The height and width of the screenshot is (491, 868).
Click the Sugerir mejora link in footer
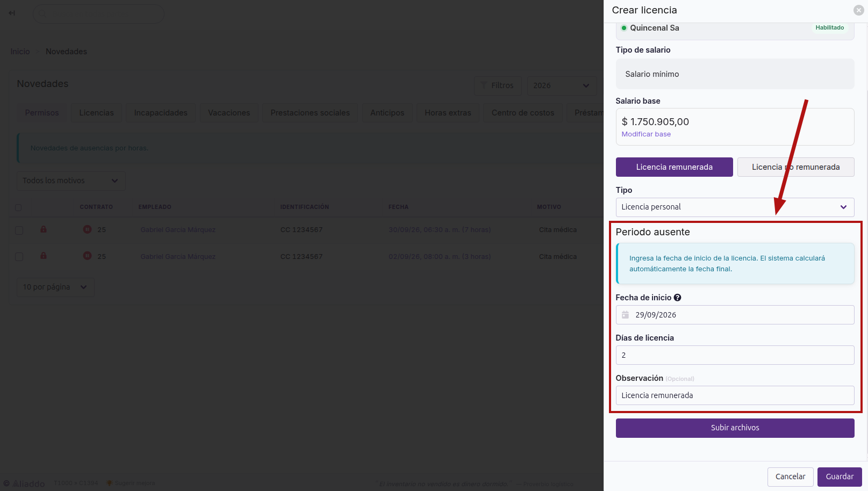(131, 483)
